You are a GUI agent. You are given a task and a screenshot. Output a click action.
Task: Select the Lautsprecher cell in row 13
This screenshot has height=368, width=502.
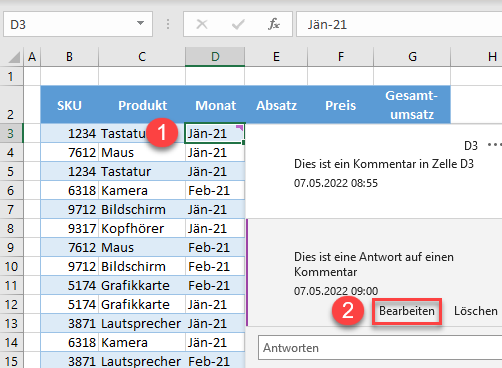(x=142, y=323)
